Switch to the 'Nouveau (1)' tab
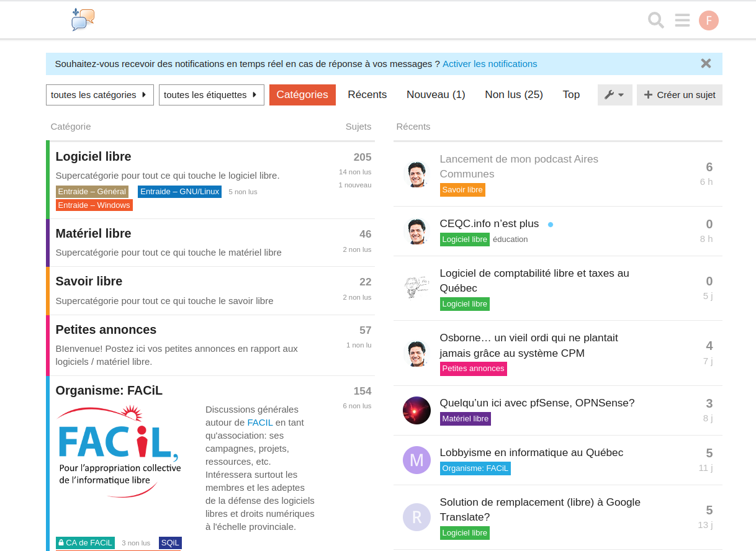756x551 pixels. [x=436, y=95]
